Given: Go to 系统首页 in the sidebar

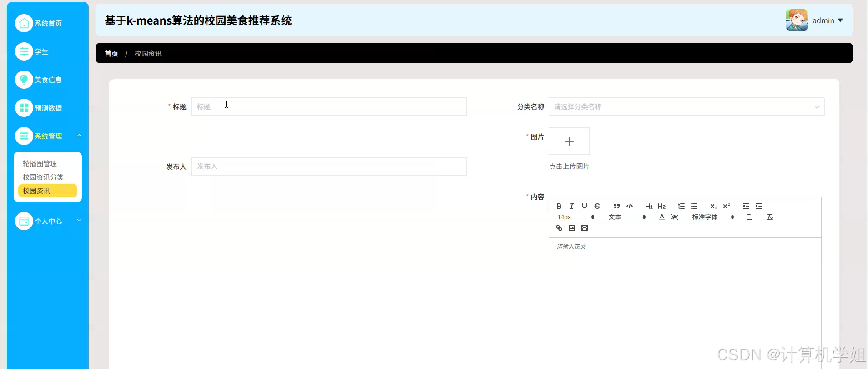Looking at the screenshot, I should point(48,23).
